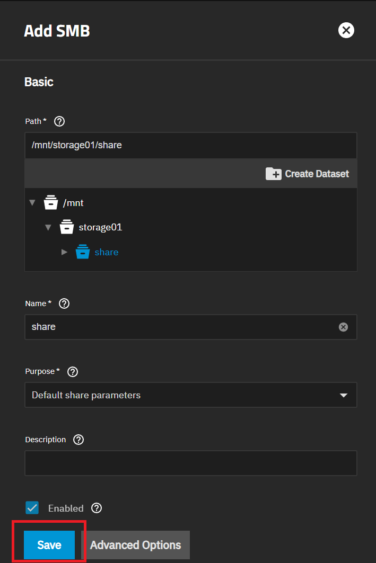Open the Purpose dropdown

tap(191, 395)
